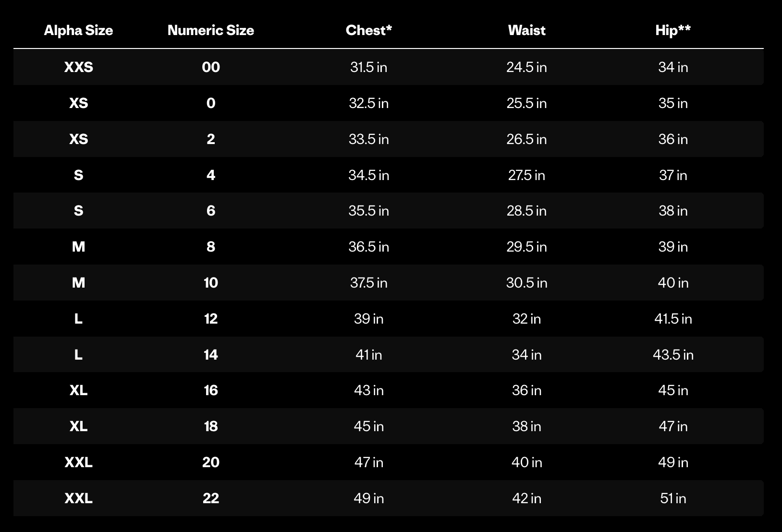This screenshot has width=782, height=532.
Task: Select the 51 in hip value
Action: click(x=673, y=498)
